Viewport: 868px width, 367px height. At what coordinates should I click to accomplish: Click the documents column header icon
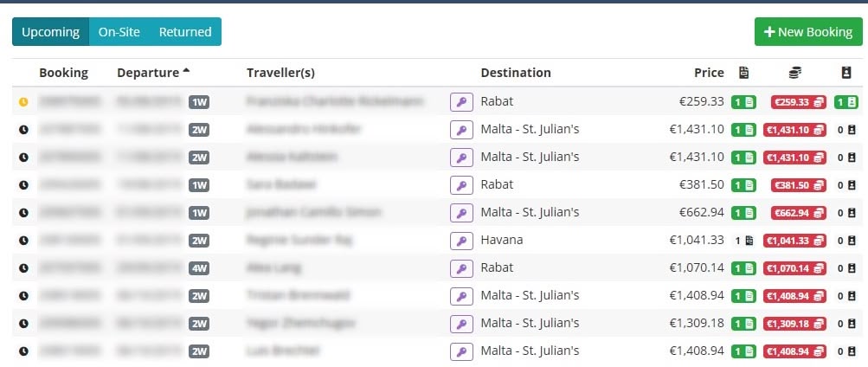pyautogui.click(x=743, y=73)
